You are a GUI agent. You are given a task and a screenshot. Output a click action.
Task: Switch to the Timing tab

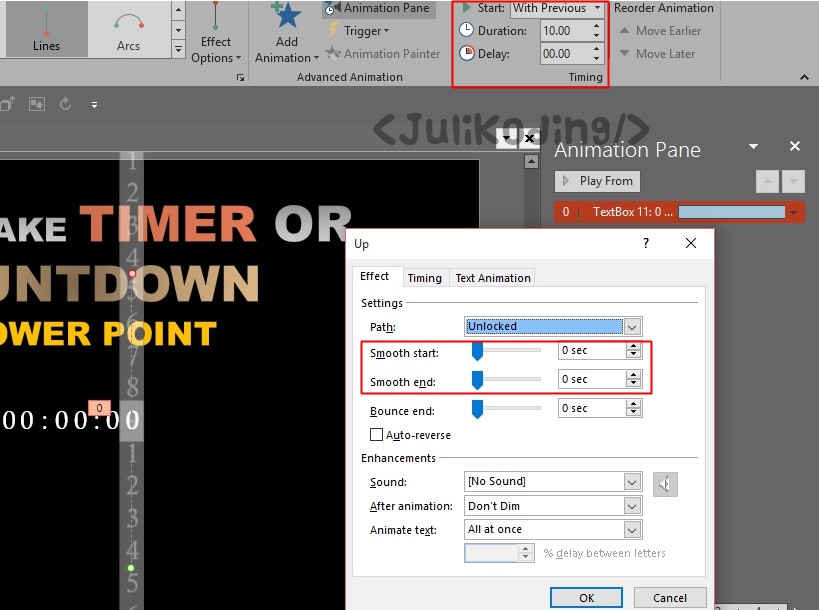(425, 278)
